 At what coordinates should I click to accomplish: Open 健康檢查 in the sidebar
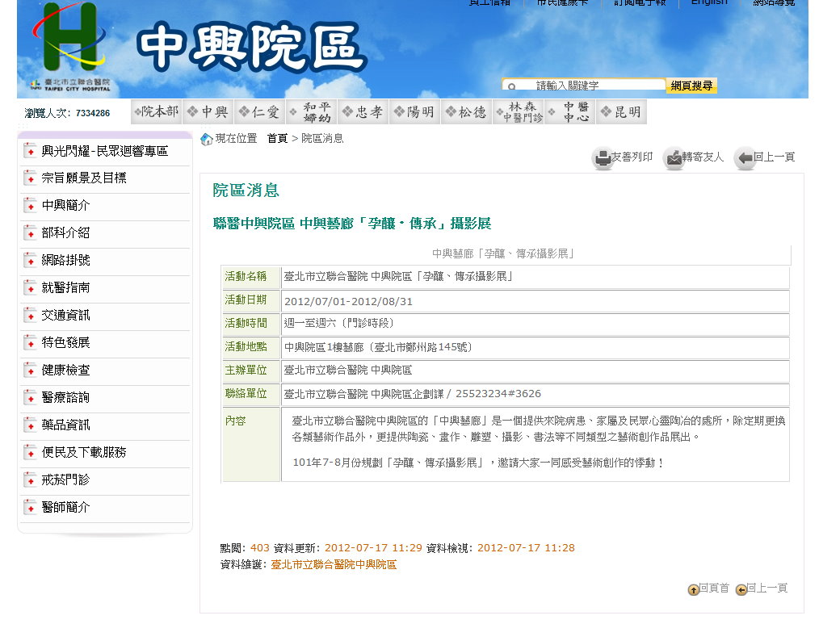66,370
